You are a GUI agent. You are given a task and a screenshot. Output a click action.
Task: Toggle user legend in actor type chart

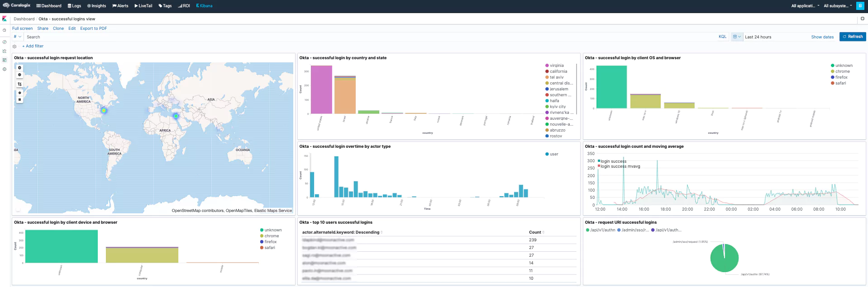[552, 154]
